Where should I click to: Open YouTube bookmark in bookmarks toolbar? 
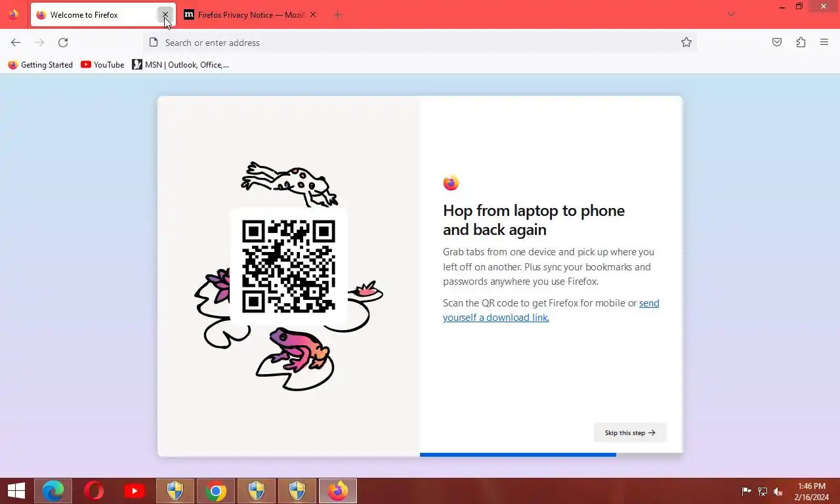click(102, 65)
